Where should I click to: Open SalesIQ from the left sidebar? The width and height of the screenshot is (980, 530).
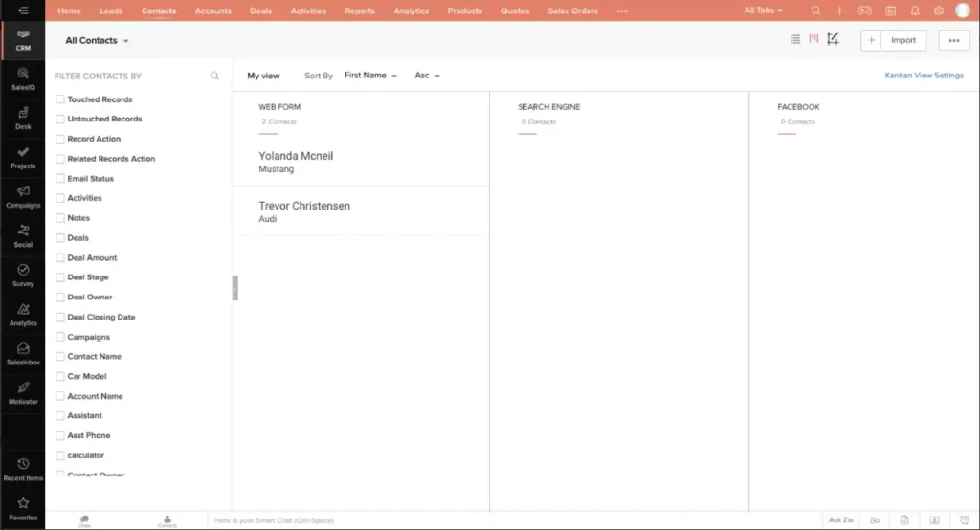click(x=23, y=79)
